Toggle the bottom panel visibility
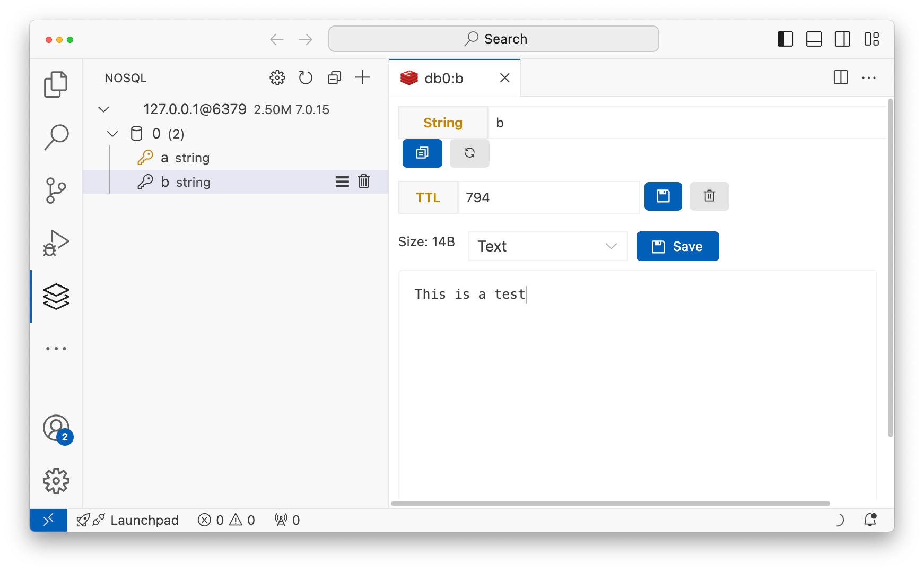Viewport: 924px width, 571px height. [x=814, y=39]
